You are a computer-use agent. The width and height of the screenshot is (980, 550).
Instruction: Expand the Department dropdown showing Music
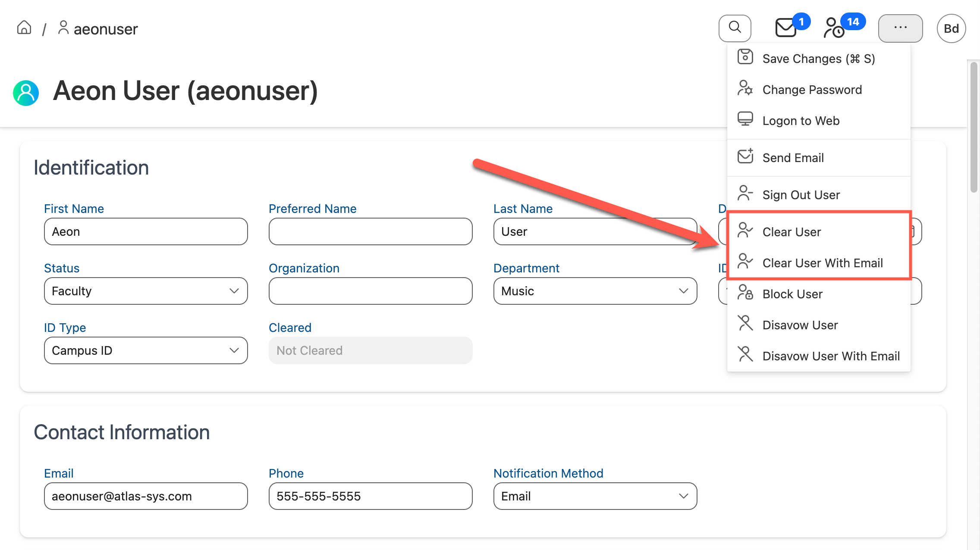tap(595, 291)
